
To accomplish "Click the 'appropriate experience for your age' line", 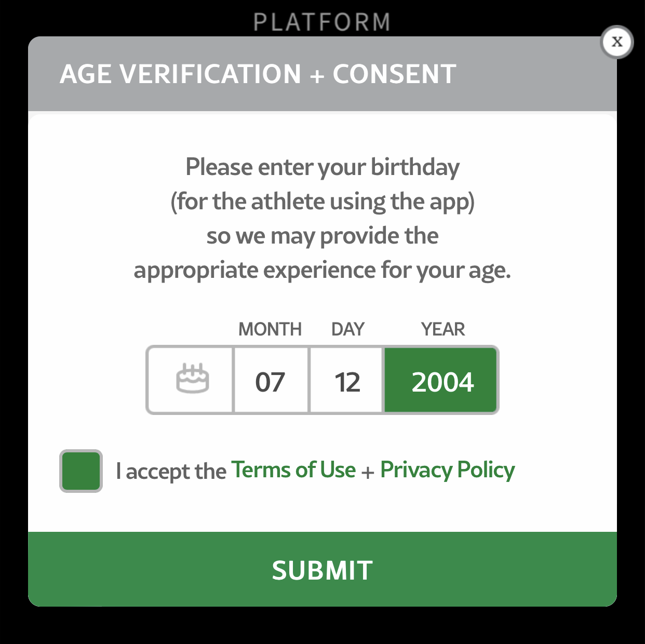I will pyautogui.click(x=322, y=271).
